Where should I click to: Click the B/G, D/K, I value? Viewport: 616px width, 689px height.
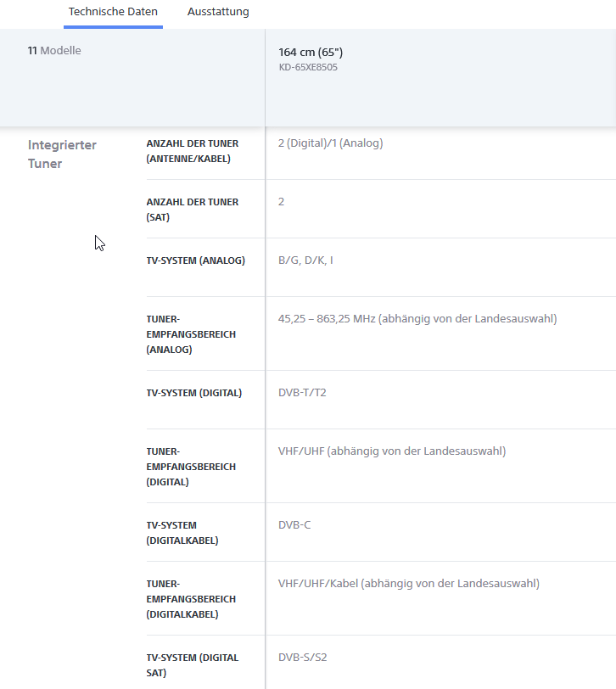[x=305, y=260]
